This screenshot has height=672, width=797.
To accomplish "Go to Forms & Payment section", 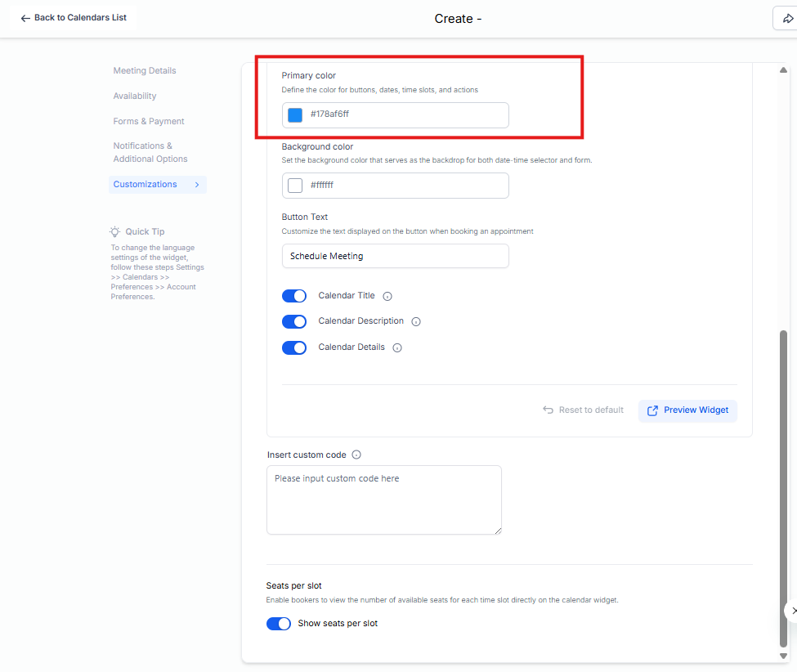I will tap(149, 122).
